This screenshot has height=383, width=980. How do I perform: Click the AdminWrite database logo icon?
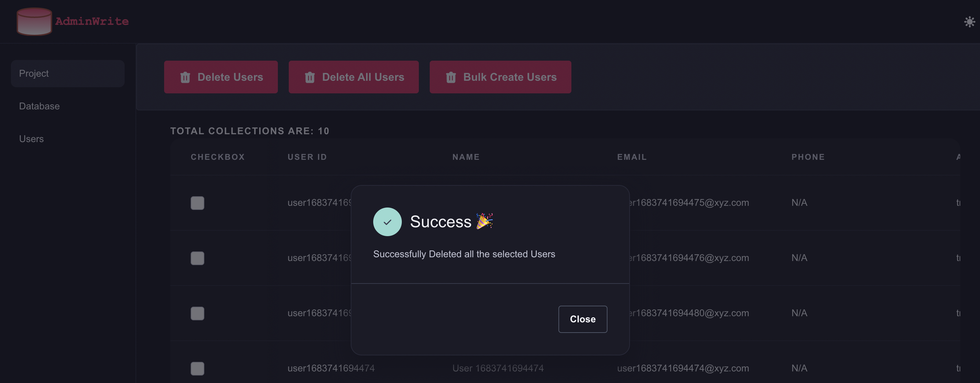click(34, 21)
